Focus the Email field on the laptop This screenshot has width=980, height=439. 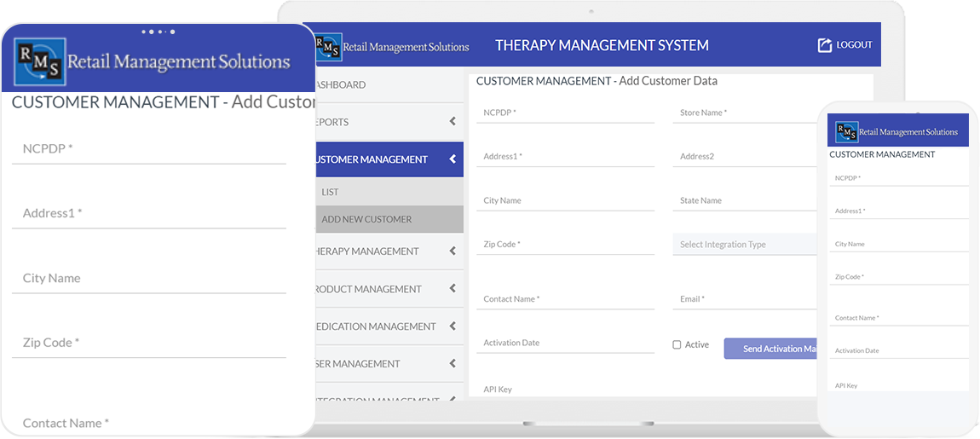[745, 299]
